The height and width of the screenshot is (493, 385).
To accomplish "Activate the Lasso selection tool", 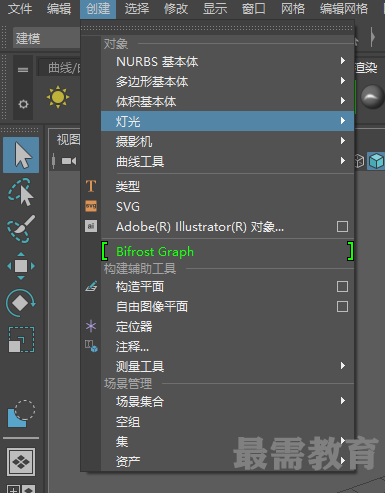I will point(21,192).
